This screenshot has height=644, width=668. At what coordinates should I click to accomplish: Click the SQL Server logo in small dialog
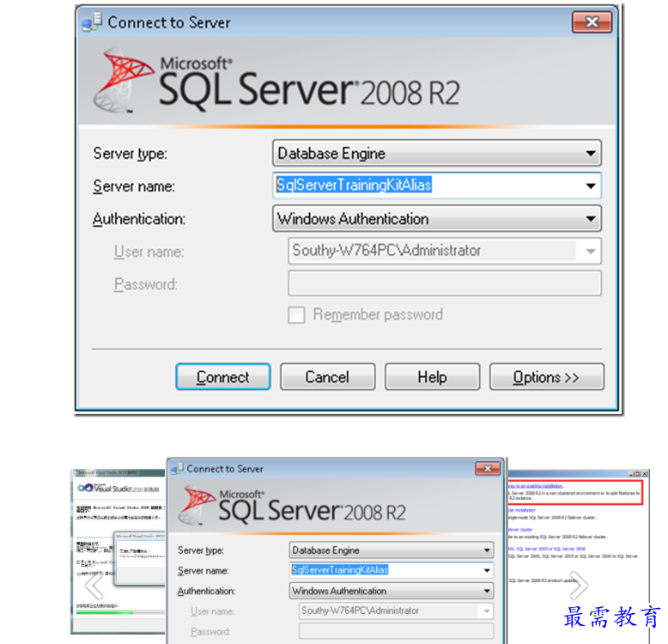pyautogui.click(x=197, y=505)
